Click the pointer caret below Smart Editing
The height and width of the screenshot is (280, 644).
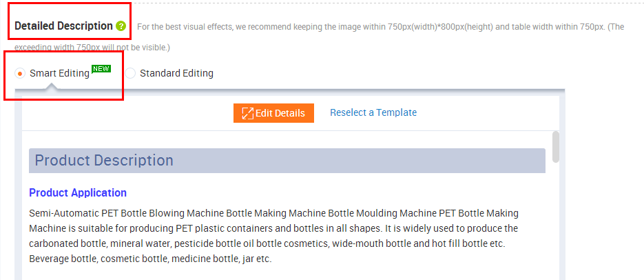pos(51,86)
